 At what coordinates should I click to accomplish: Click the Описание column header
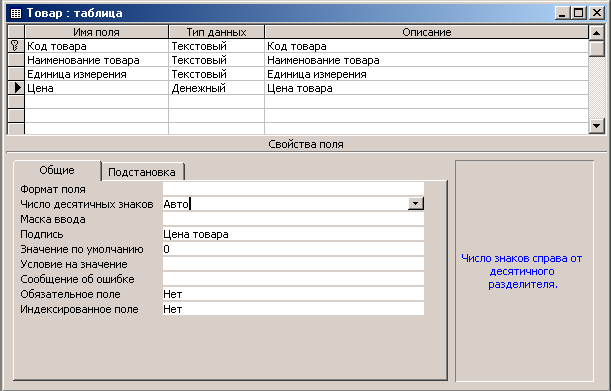426,32
